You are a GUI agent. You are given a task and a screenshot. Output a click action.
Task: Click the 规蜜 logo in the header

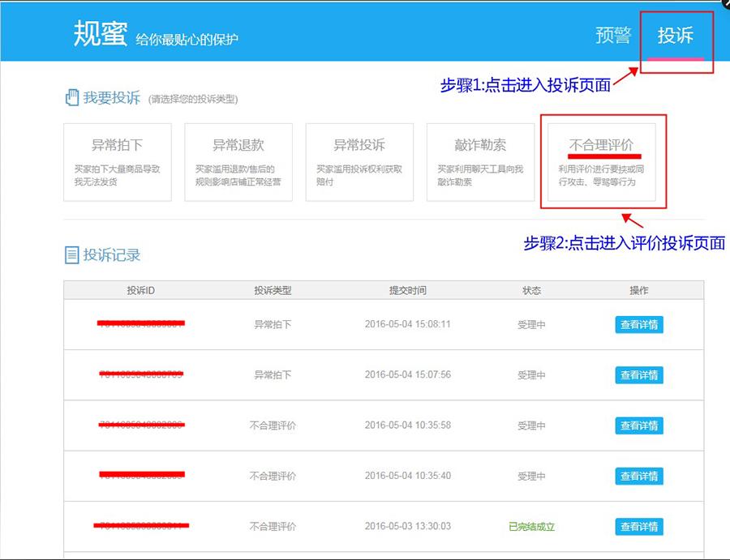click(x=100, y=34)
